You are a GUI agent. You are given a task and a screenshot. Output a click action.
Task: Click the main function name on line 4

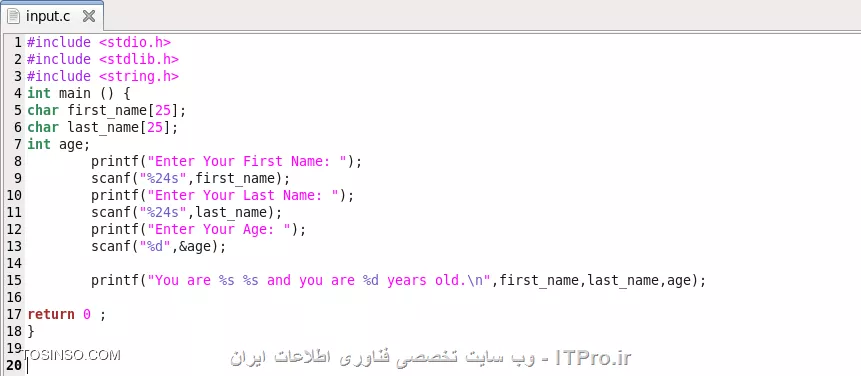pos(74,93)
